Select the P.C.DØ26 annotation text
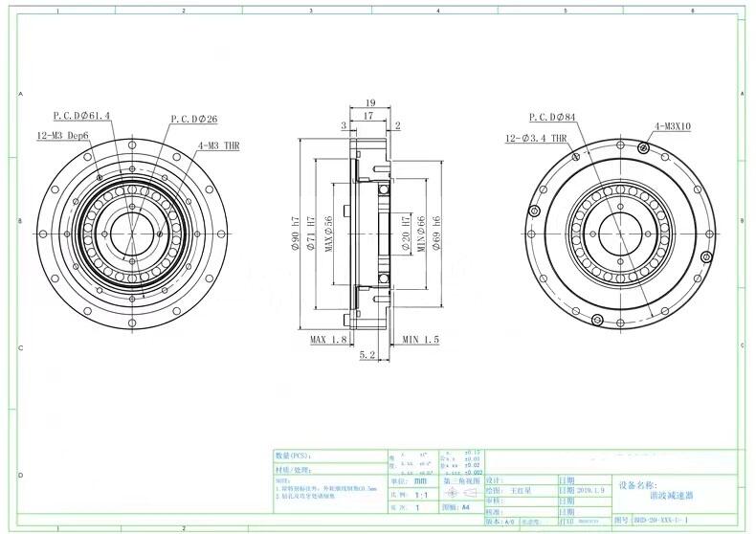Screen dimensions: 756x534 coord(194,120)
